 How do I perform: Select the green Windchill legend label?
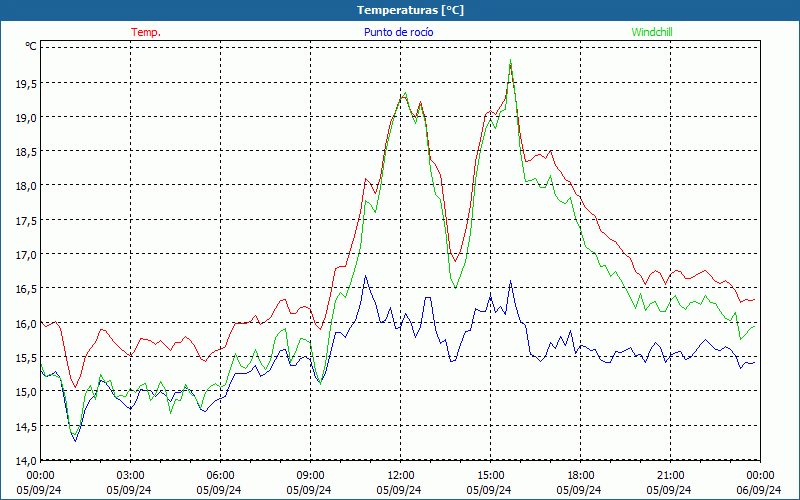click(652, 32)
